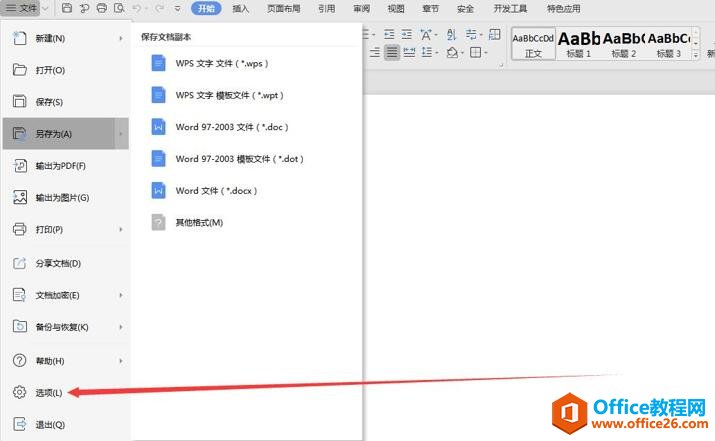Switch to the 章节 ribbon tab

pyautogui.click(x=430, y=8)
